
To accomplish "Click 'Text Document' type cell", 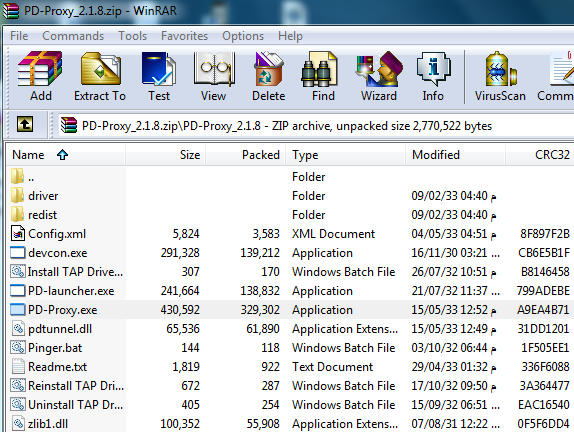I will [332, 366].
